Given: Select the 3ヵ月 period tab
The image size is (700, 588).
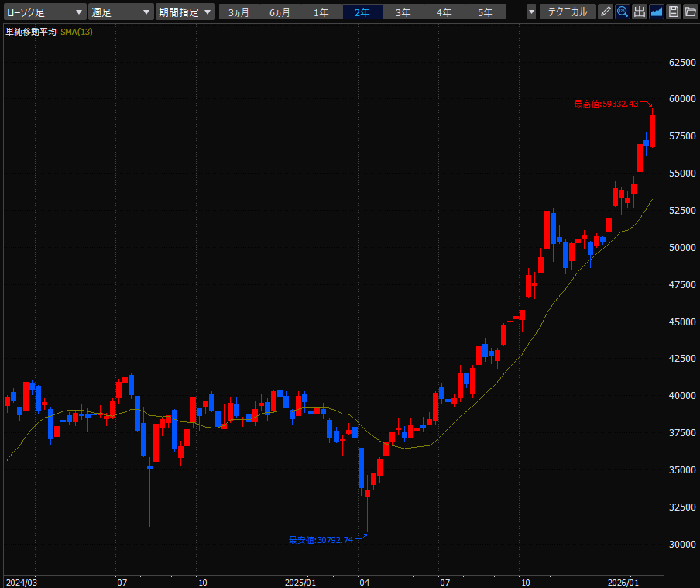Looking at the screenshot, I should (238, 12).
